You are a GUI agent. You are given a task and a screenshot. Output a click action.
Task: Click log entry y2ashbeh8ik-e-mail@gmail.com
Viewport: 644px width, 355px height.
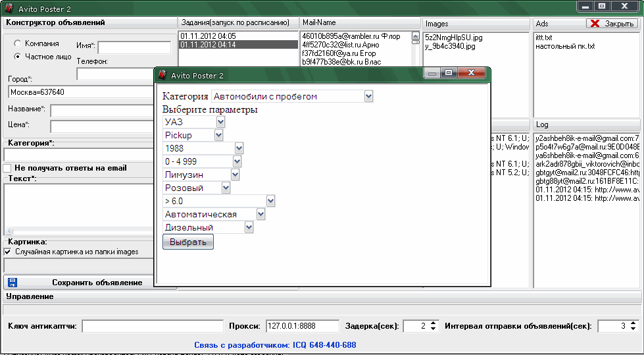[587, 138]
